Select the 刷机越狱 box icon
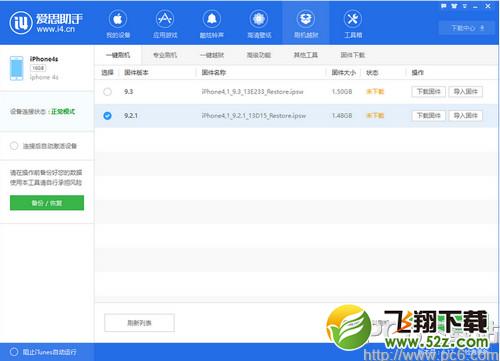Viewport: 500px width, 361px height. point(306,19)
